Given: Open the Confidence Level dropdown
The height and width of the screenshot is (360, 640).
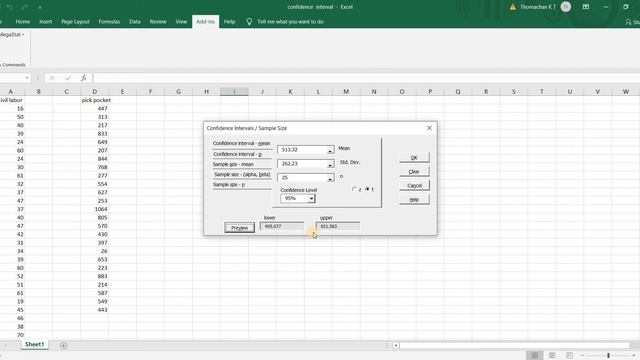Looking at the screenshot, I should tap(311, 199).
